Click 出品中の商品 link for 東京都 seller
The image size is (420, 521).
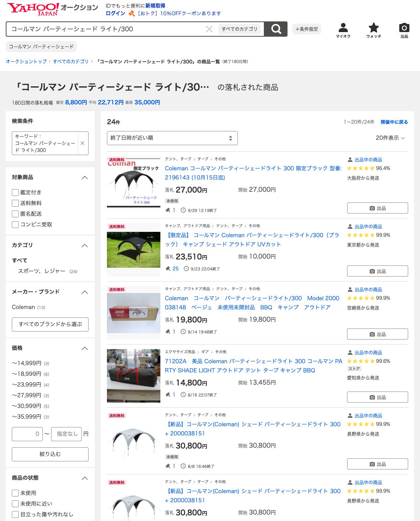pyautogui.click(x=368, y=227)
